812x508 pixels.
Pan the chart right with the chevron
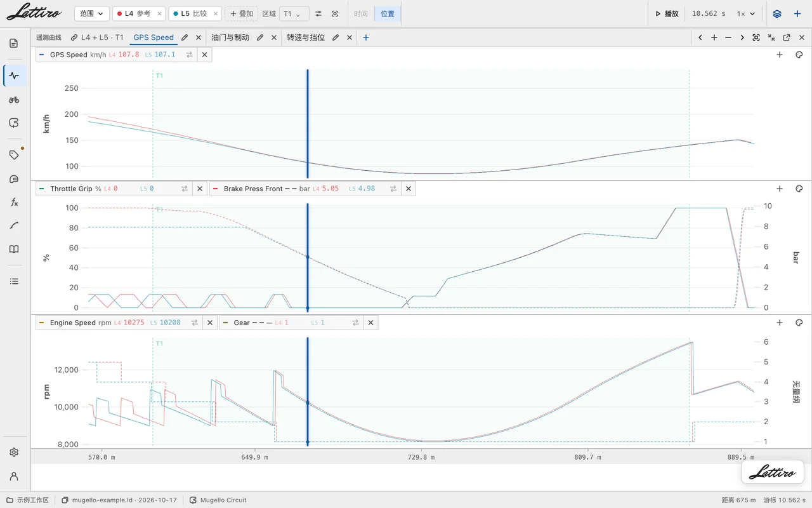[x=742, y=37]
